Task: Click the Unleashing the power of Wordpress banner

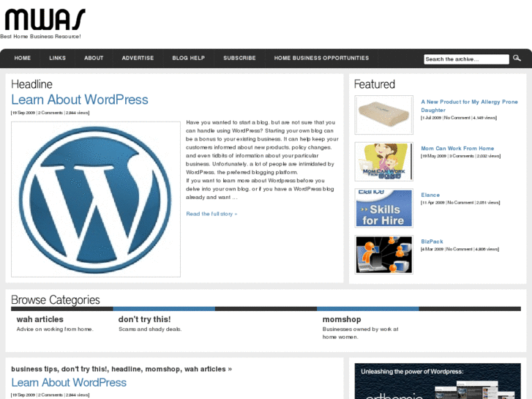Action: [x=438, y=381]
